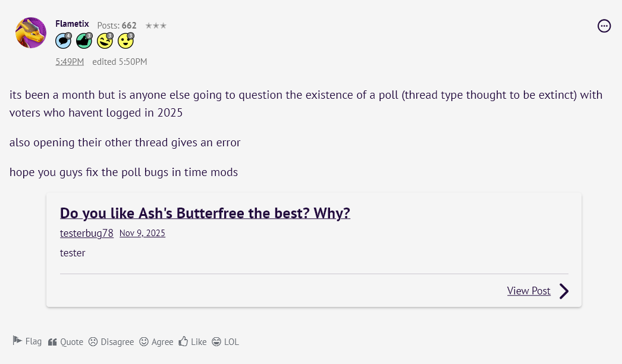Click the green thumbs-up badge
The height and width of the screenshot is (364, 622).
pos(84,40)
